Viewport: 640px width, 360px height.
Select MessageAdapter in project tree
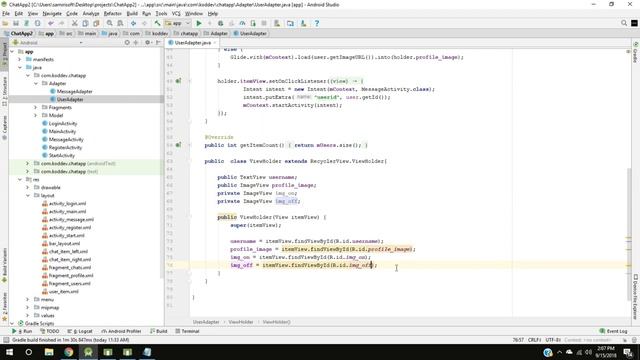point(74,91)
